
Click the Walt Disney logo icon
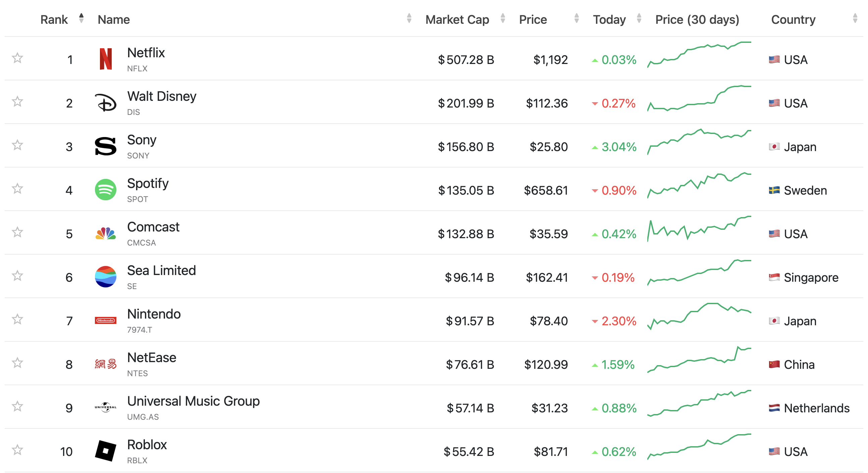pos(105,103)
